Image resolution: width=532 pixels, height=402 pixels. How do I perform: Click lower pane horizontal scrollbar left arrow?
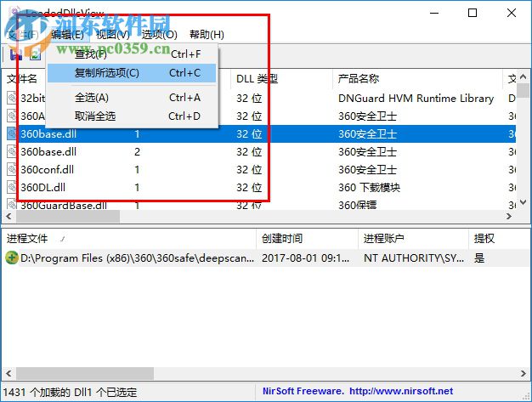(8, 373)
